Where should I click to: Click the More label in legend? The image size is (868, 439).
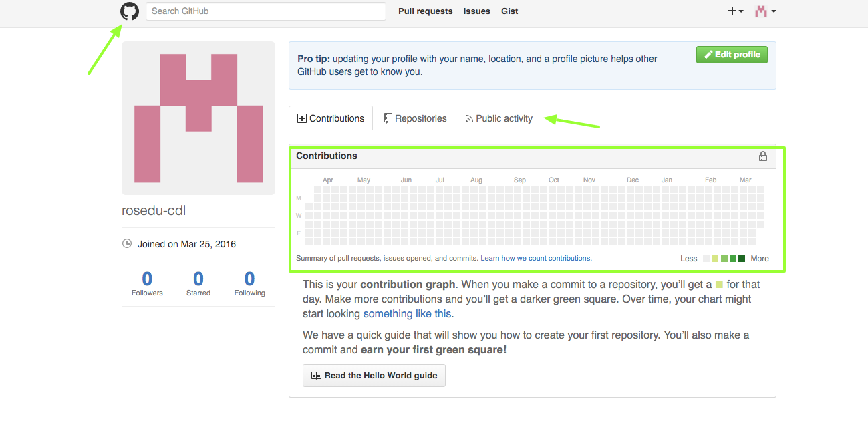(x=760, y=259)
